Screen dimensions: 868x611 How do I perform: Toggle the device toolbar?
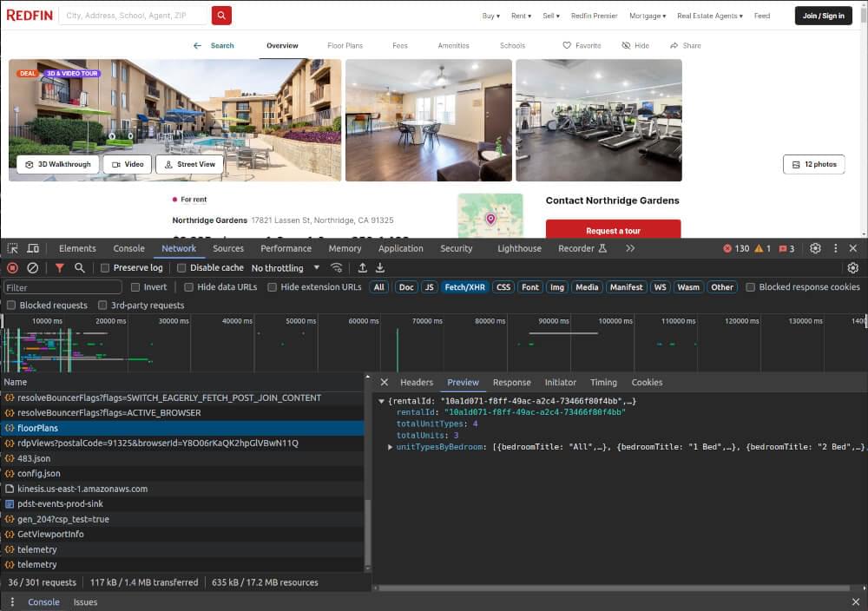(31, 248)
